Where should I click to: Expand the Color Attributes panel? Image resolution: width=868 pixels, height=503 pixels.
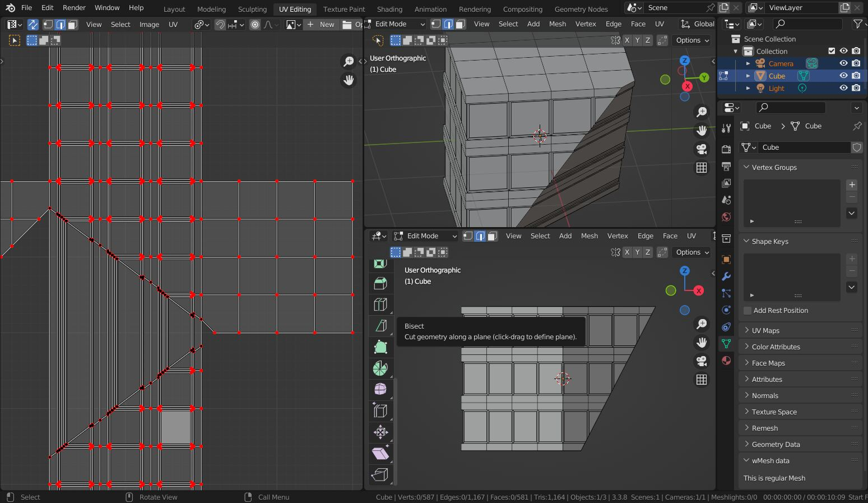tap(800, 347)
